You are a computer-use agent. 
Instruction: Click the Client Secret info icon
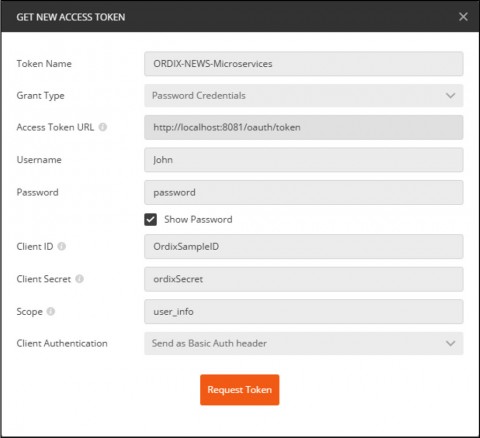[x=80, y=279]
